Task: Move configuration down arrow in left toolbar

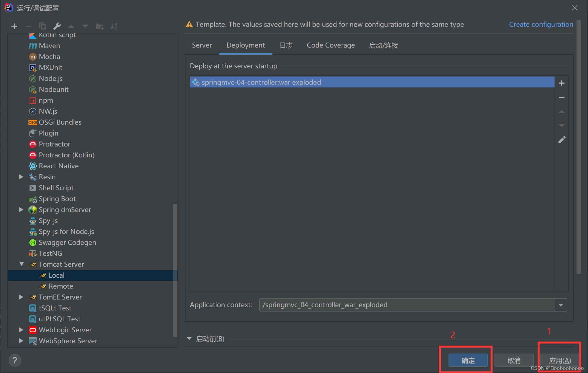Action: (x=85, y=26)
